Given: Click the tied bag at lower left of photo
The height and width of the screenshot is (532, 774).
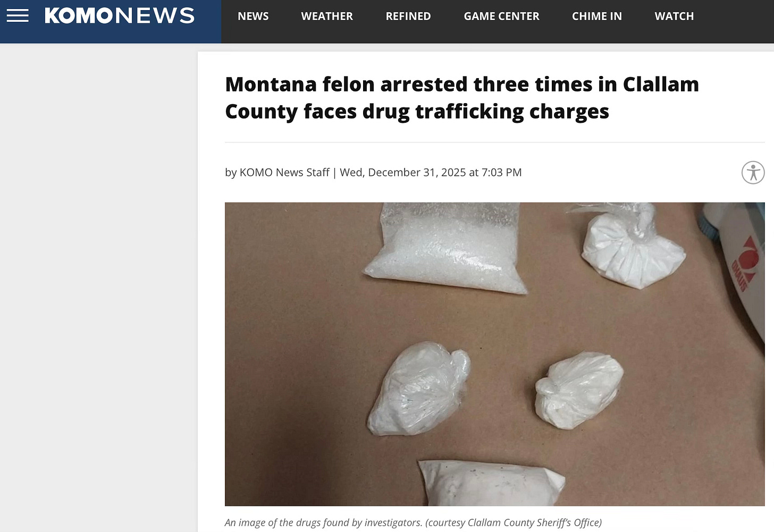Looking at the screenshot, I should [419, 388].
